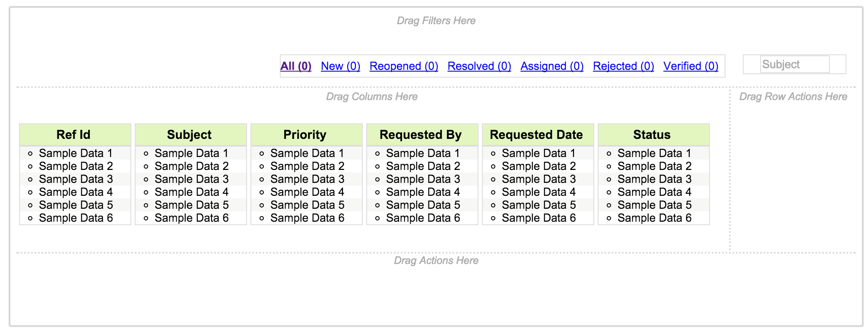
Task: Click the Priority column header
Action: (x=305, y=135)
